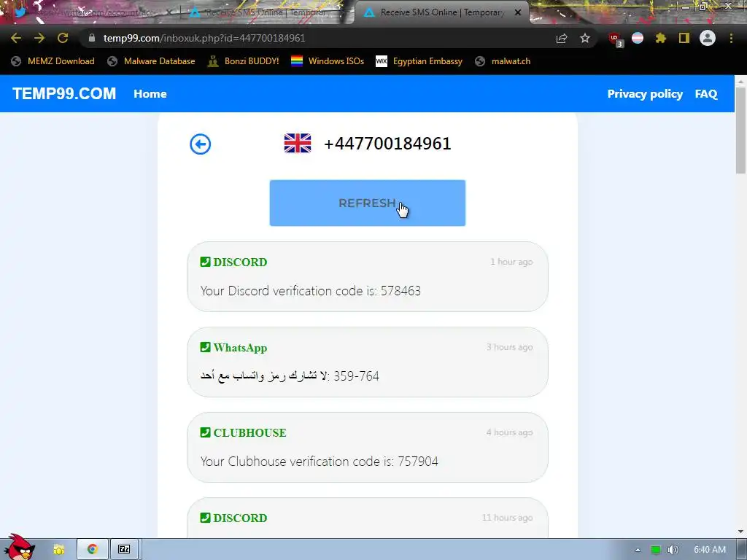
Task: Open the Angry Birds start button
Action: pyautogui.click(x=19, y=548)
